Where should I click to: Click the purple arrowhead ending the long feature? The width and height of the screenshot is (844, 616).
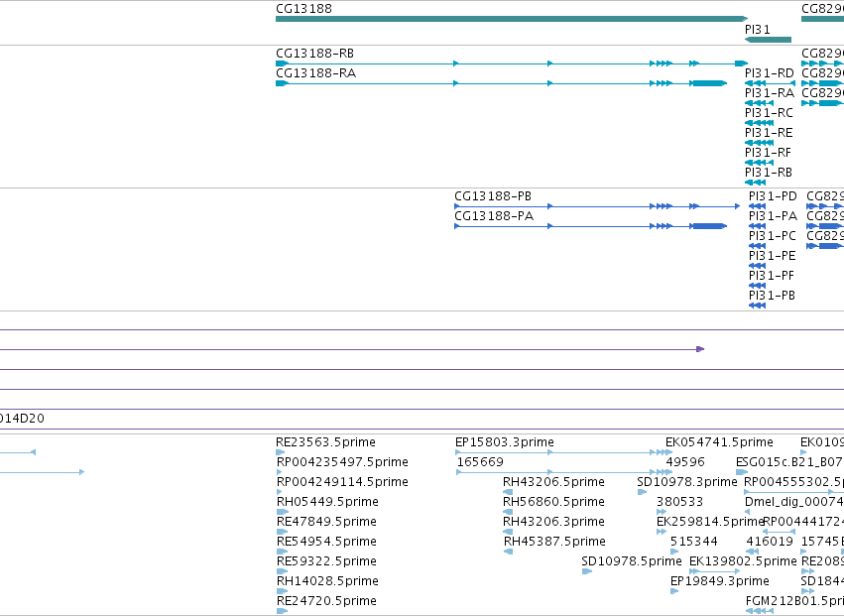point(700,349)
